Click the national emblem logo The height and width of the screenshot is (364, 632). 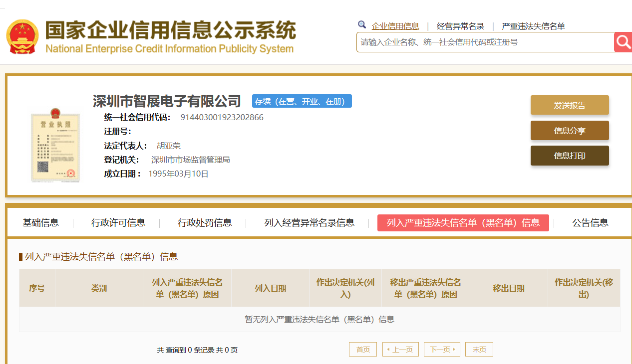click(x=22, y=37)
